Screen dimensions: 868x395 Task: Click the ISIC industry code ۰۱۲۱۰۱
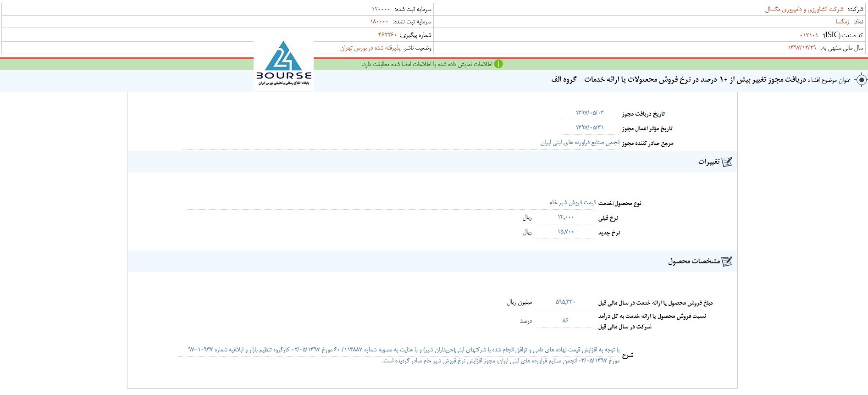(x=809, y=35)
